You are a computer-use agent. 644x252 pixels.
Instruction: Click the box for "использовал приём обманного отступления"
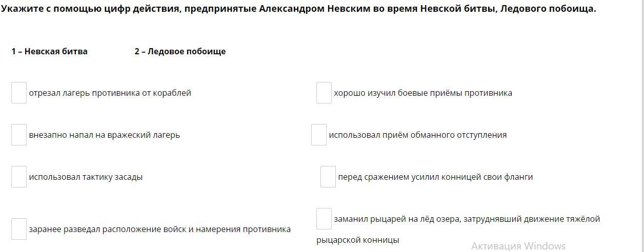[x=319, y=135]
